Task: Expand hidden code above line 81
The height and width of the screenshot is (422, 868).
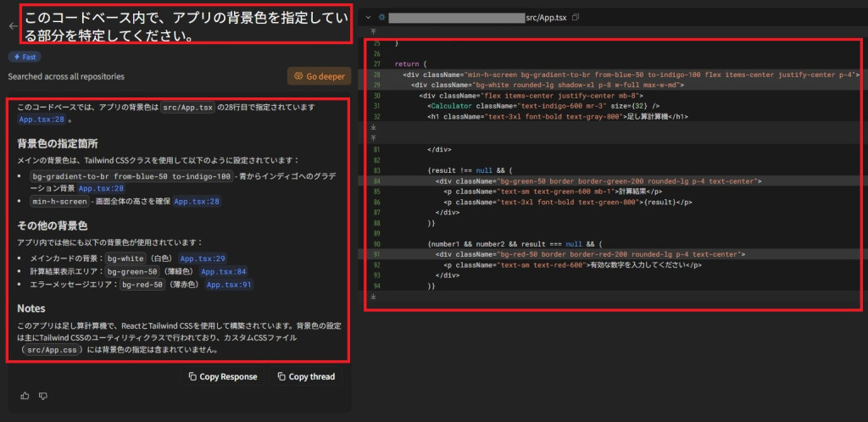Action: pyautogui.click(x=373, y=137)
